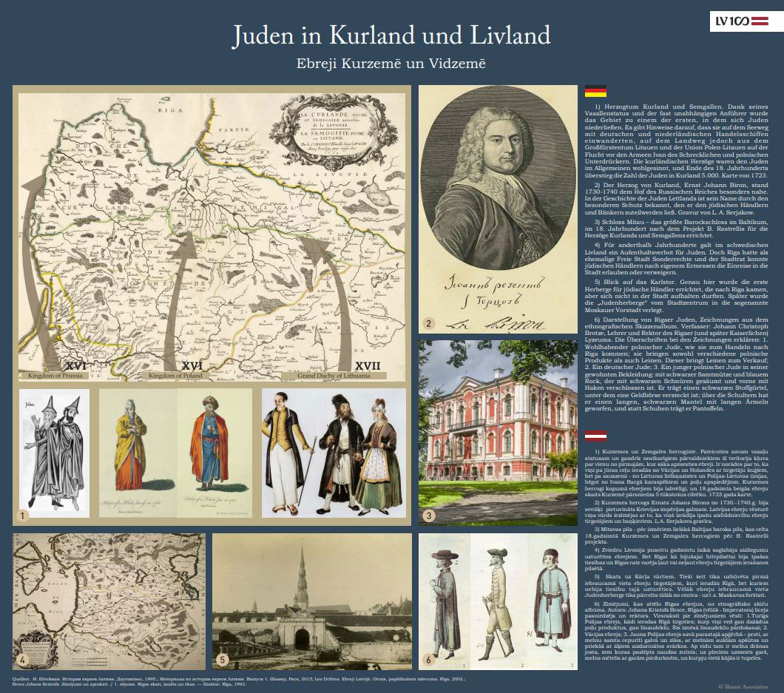
Task: Click the German flag icon
Action: 595,91
